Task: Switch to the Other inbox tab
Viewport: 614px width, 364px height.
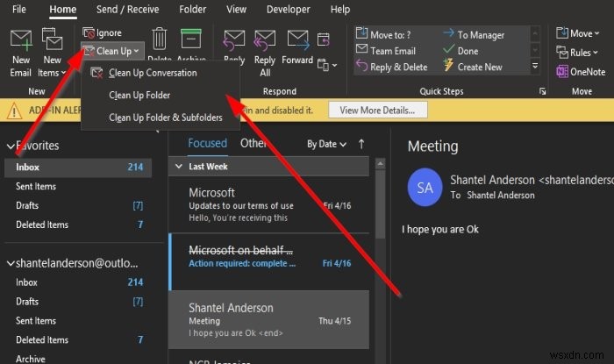Action: pos(253,143)
